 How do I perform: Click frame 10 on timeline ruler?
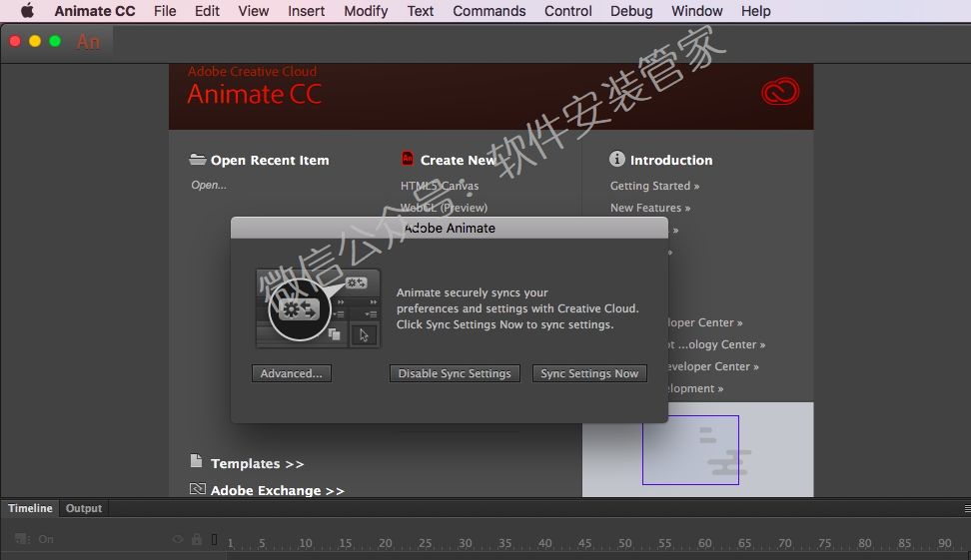306,543
